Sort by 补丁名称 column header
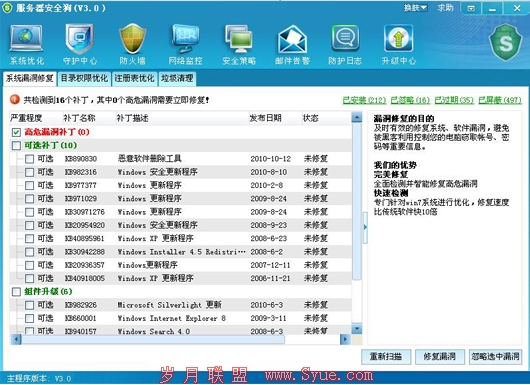530x385 pixels. [x=89, y=118]
